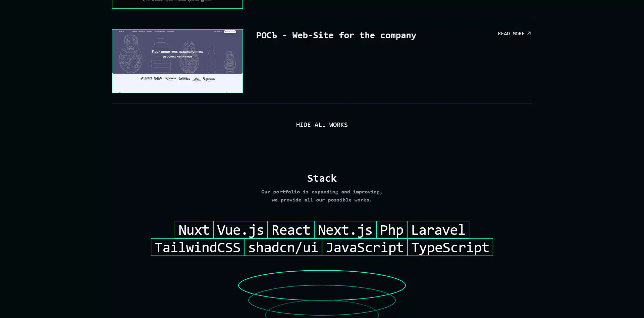Open the partially visible project thumbnail at top

coord(177,4)
